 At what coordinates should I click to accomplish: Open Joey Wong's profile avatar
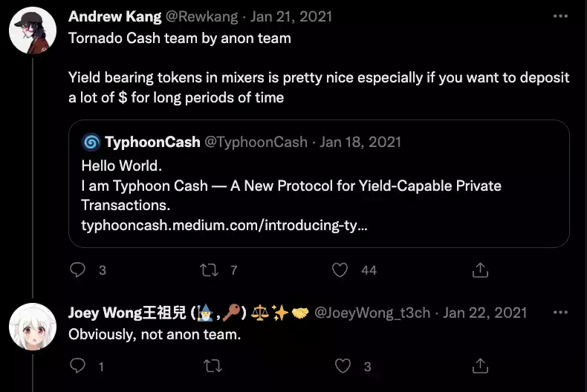tap(33, 327)
